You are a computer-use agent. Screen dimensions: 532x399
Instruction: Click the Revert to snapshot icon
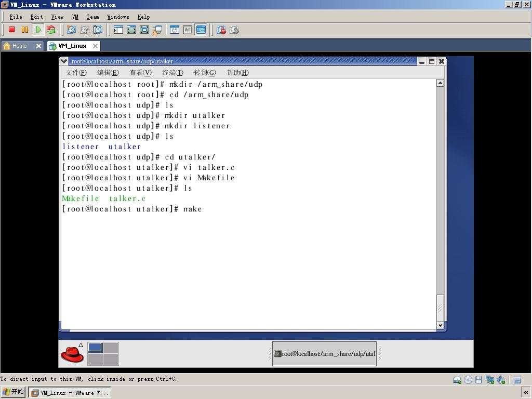(x=85, y=30)
